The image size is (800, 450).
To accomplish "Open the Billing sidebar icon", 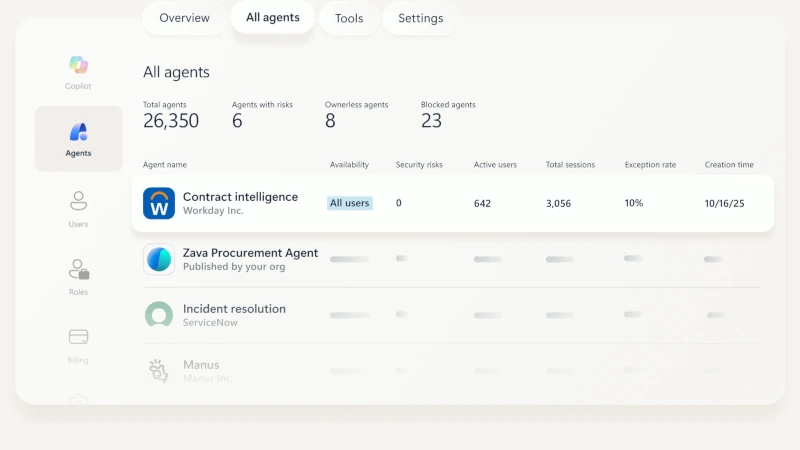I will 78,338.
